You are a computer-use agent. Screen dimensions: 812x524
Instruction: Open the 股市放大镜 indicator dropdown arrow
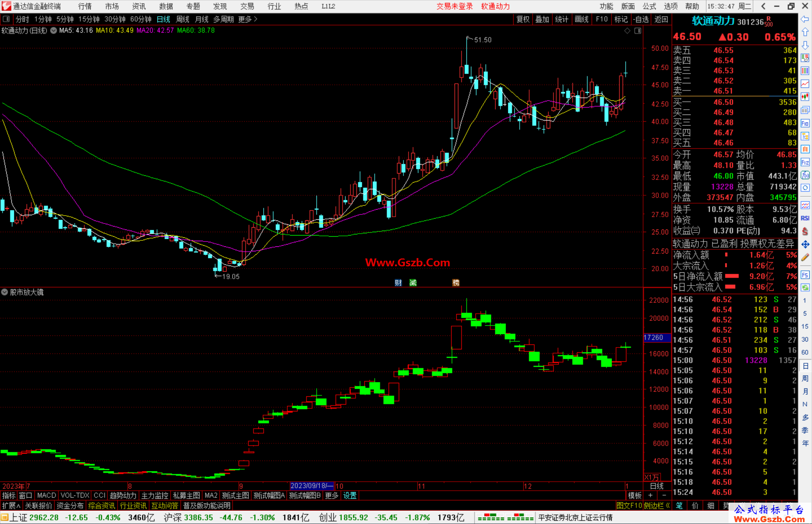[5, 292]
